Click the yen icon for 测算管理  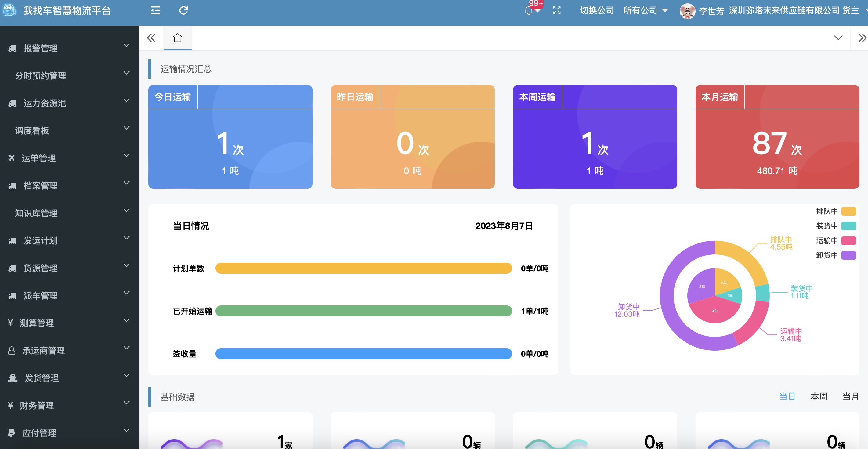tap(10, 323)
